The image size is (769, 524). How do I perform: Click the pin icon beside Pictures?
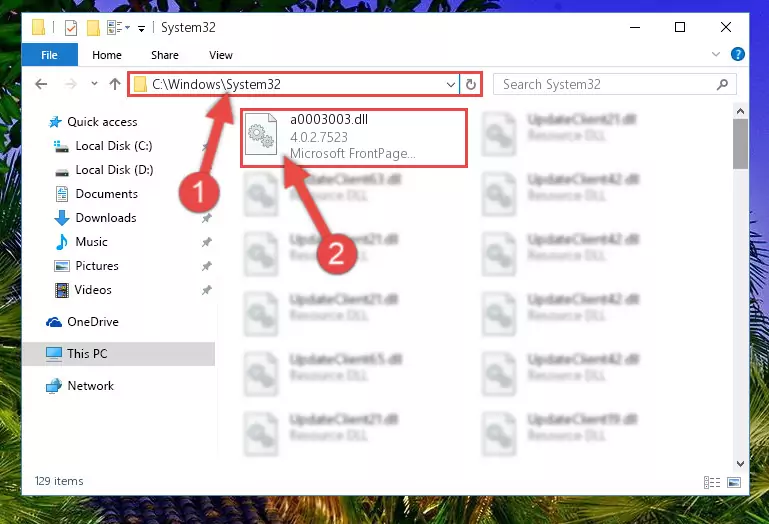[x=206, y=266]
